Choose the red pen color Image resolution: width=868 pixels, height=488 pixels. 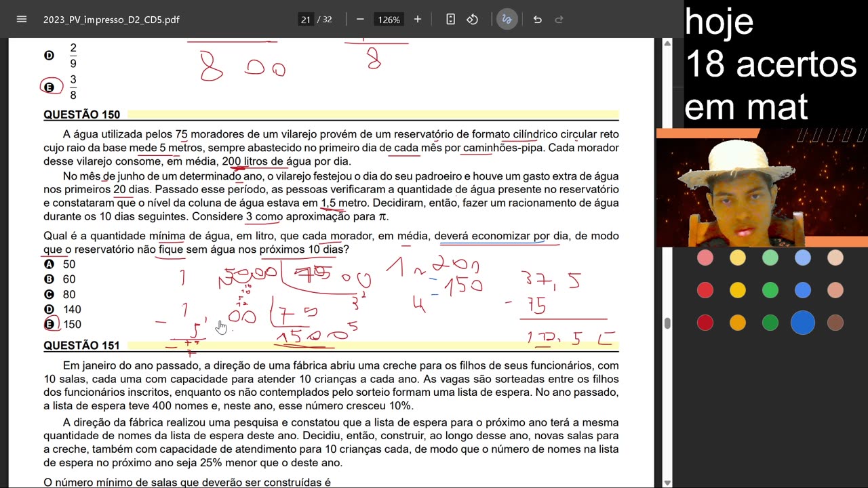click(705, 290)
